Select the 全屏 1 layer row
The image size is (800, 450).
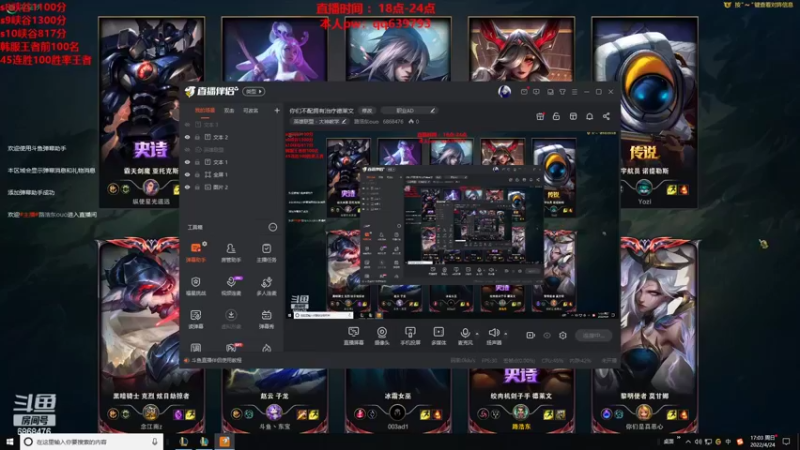pos(232,174)
